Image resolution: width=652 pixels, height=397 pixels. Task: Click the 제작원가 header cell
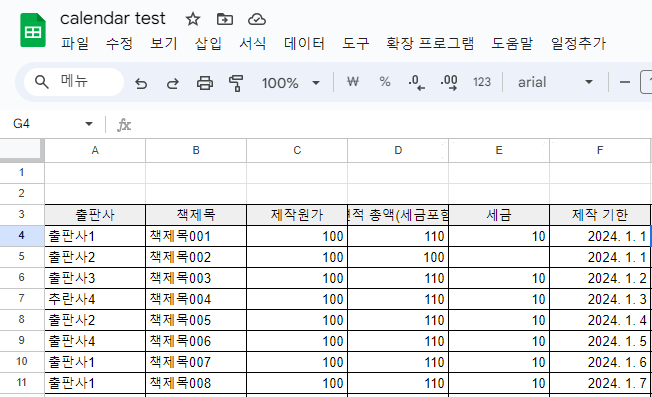297,215
